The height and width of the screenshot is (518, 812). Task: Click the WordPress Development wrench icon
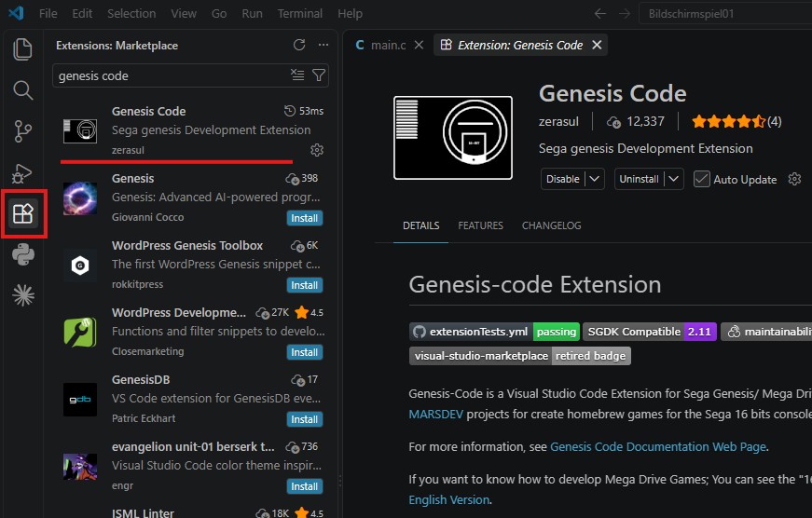(x=80, y=333)
